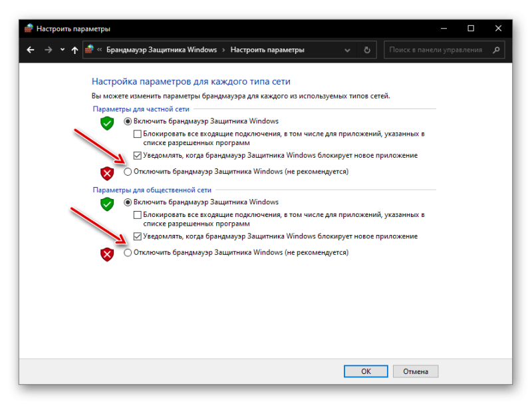The width and height of the screenshot is (532, 404).
Task: Confirm settings with the OK button
Action: tap(366, 371)
